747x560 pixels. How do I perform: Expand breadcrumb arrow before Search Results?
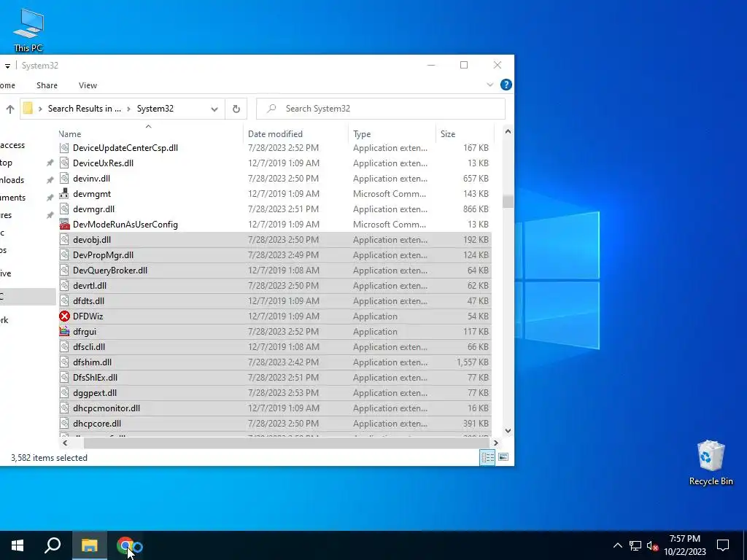pyautogui.click(x=40, y=109)
